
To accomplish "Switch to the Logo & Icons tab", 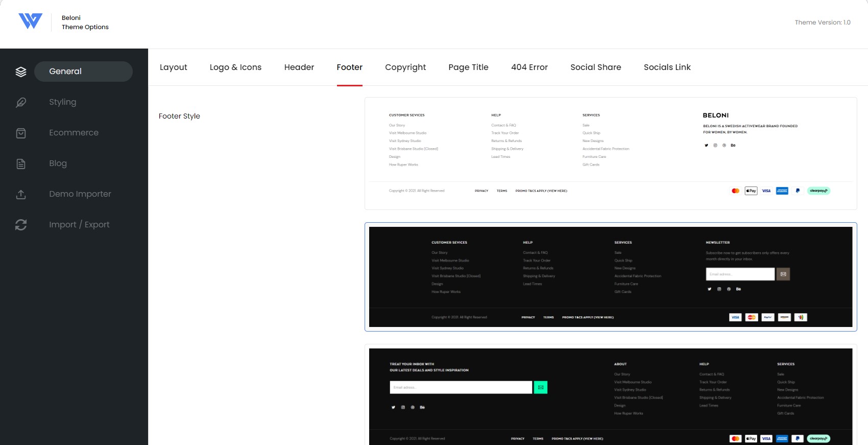I will pyautogui.click(x=235, y=67).
